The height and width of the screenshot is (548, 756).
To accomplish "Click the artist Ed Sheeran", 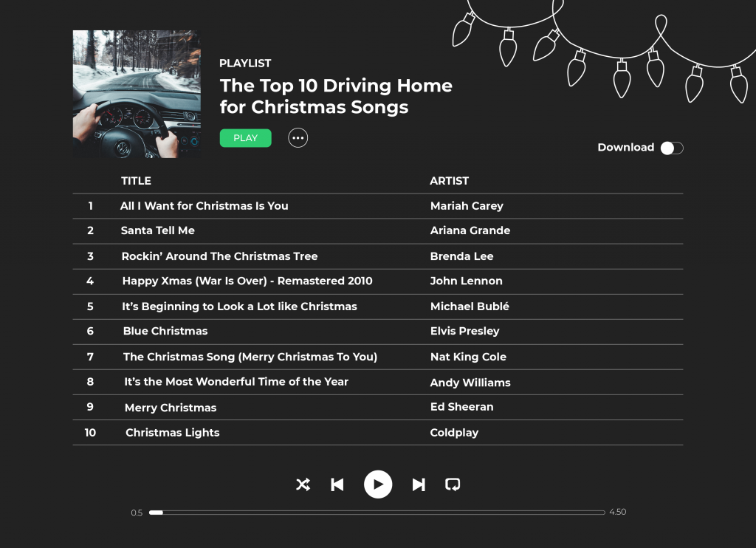I will [461, 407].
